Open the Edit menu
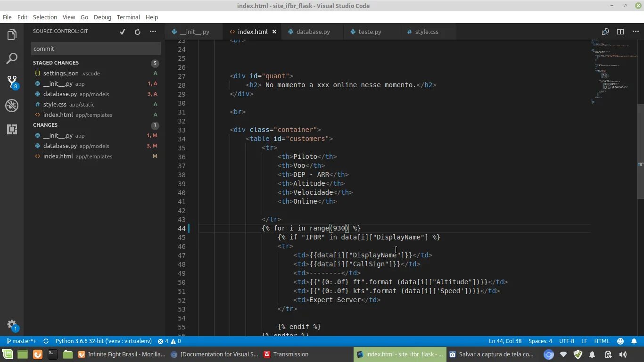This screenshot has width=644, height=362. (x=22, y=17)
